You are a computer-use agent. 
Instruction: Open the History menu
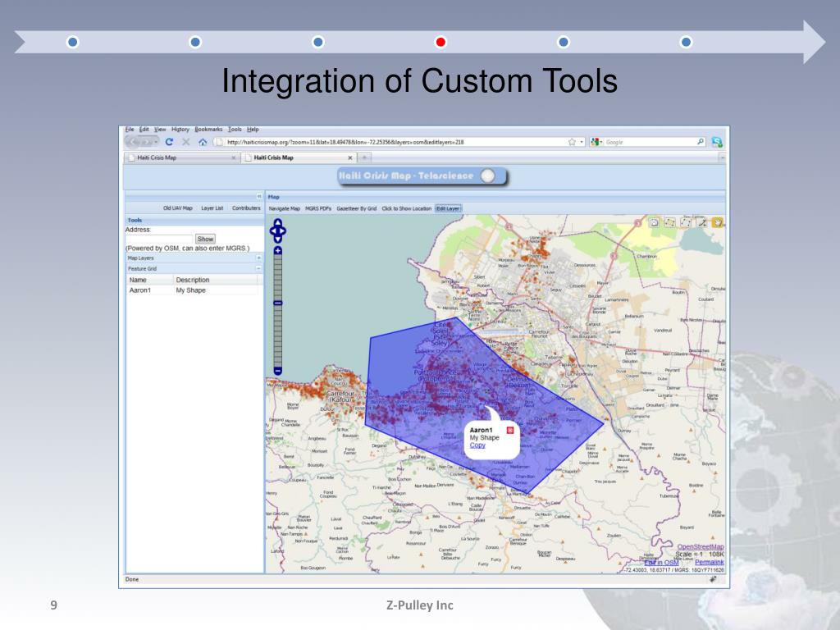coord(180,129)
